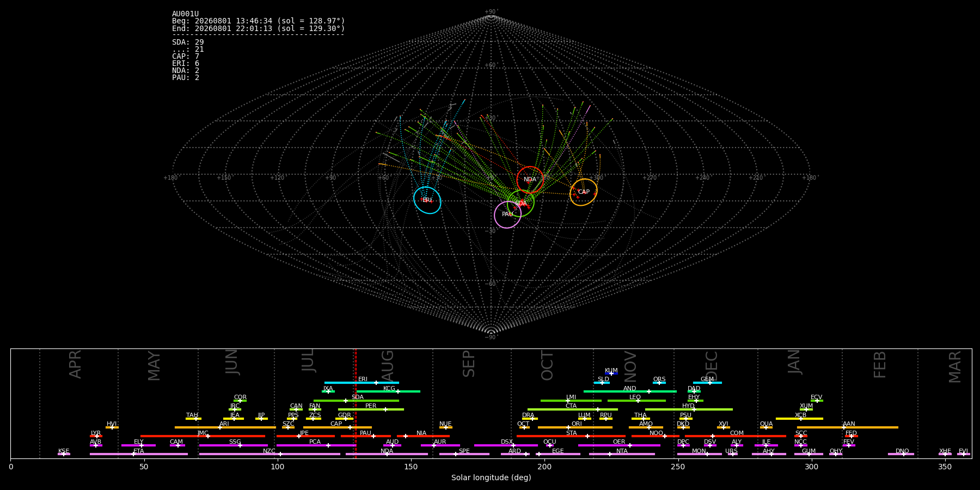Click the COR shower label on the timeline
This screenshot has height=490, width=980.
pos(240,397)
